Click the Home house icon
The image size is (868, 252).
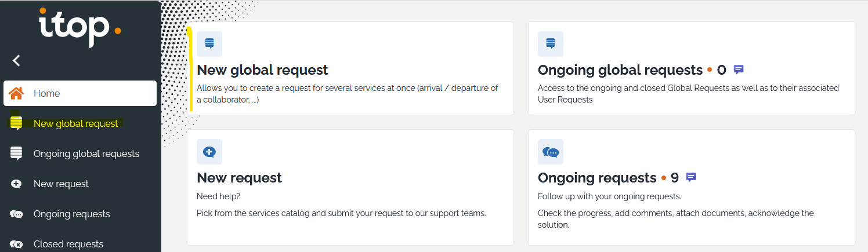tap(16, 93)
